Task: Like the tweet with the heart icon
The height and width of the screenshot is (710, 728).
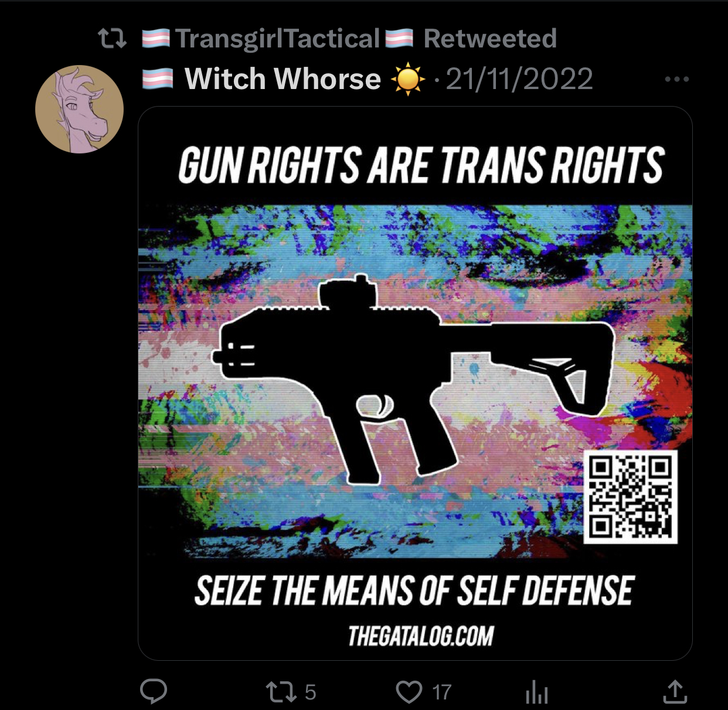Action: click(409, 692)
